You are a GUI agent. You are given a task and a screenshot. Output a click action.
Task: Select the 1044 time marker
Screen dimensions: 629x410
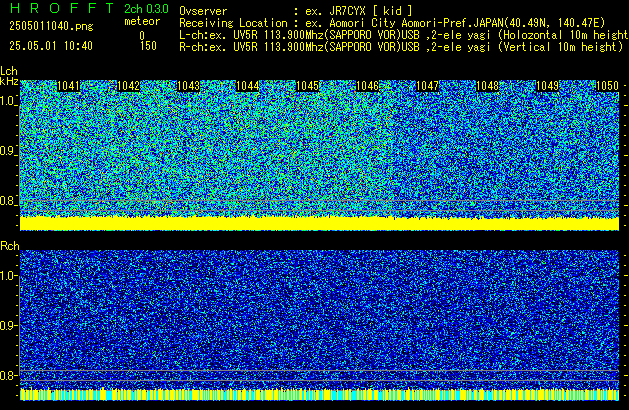[248, 86]
